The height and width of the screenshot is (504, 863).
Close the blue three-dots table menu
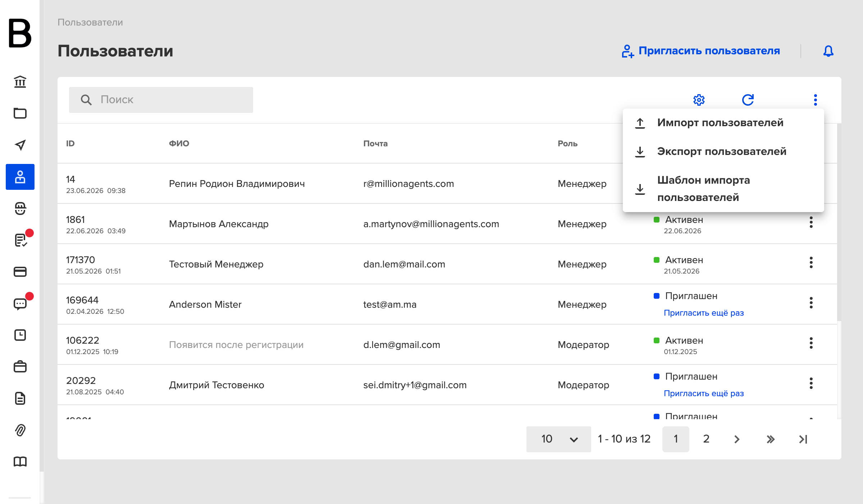click(x=816, y=100)
